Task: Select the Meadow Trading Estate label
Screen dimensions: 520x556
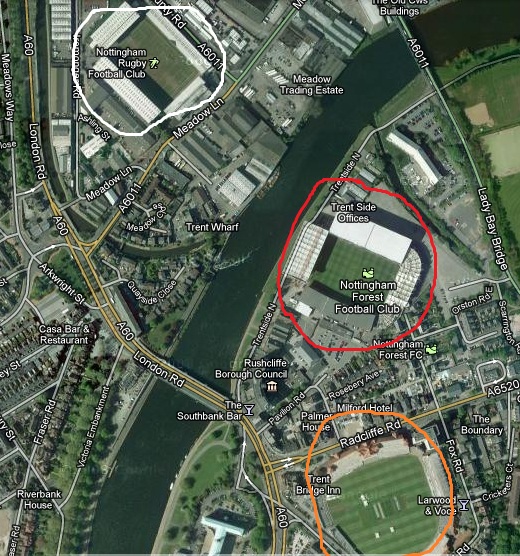Action: (312, 84)
